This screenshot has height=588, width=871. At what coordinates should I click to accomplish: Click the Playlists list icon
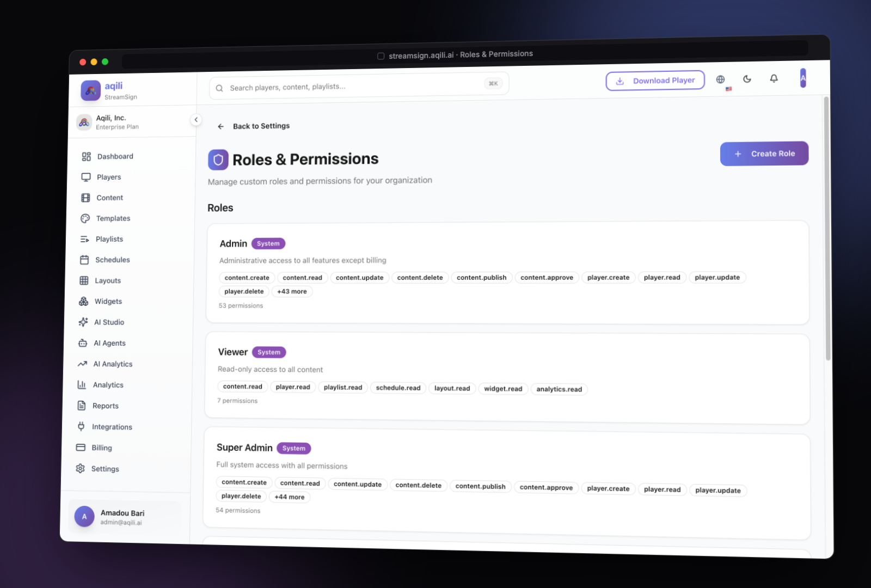coord(84,239)
